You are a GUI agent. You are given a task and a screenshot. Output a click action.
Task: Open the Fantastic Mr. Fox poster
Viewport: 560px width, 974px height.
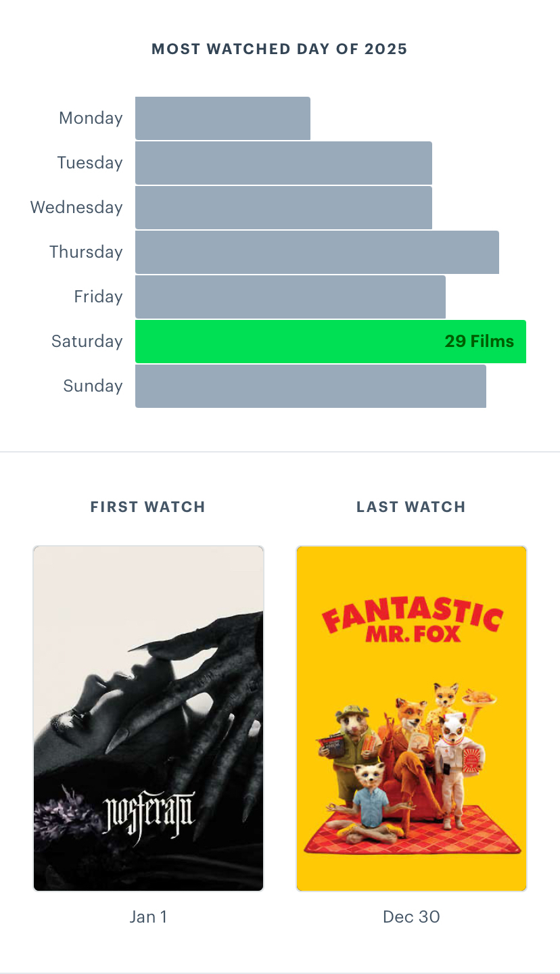411,718
